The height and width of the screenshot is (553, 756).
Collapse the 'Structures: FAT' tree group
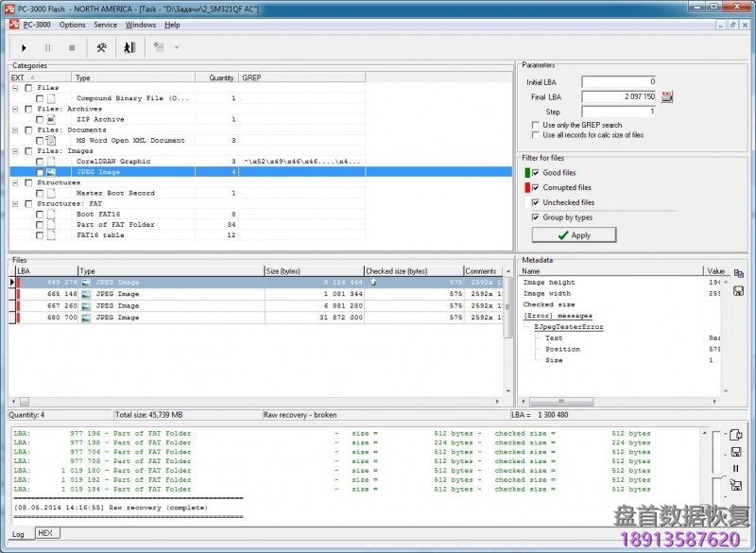point(16,203)
